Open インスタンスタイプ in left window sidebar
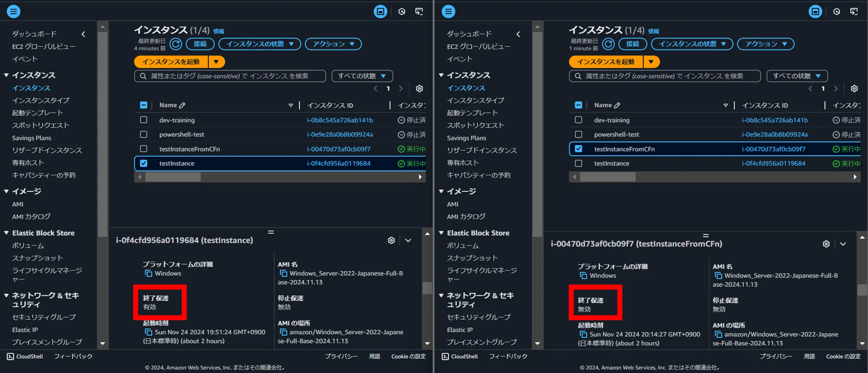 click(41, 100)
